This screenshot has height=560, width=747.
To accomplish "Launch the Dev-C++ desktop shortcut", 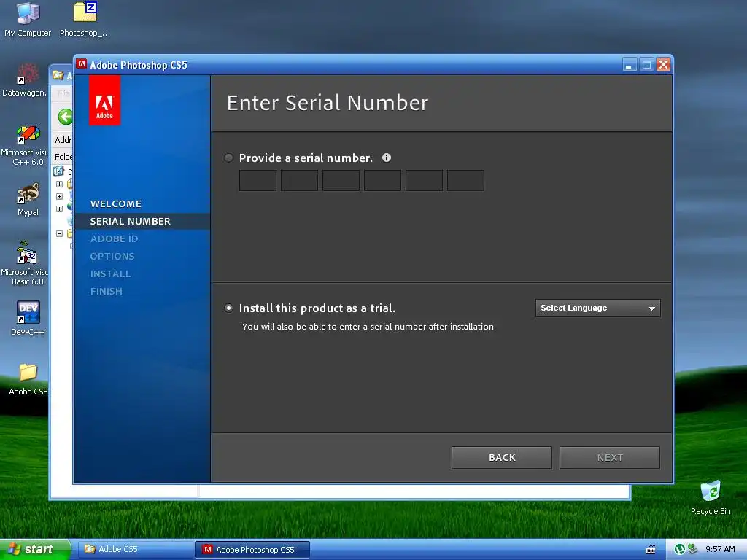I will coord(28,318).
